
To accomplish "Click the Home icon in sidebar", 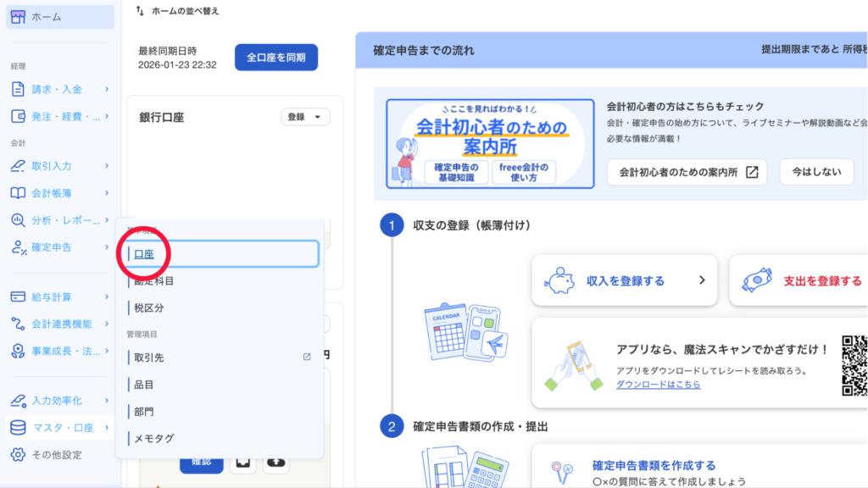I will pos(19,17).
